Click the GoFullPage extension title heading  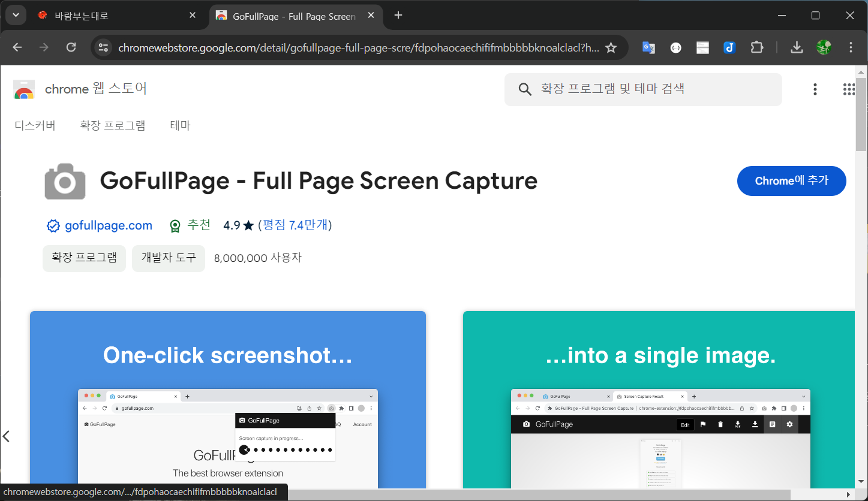319,181
